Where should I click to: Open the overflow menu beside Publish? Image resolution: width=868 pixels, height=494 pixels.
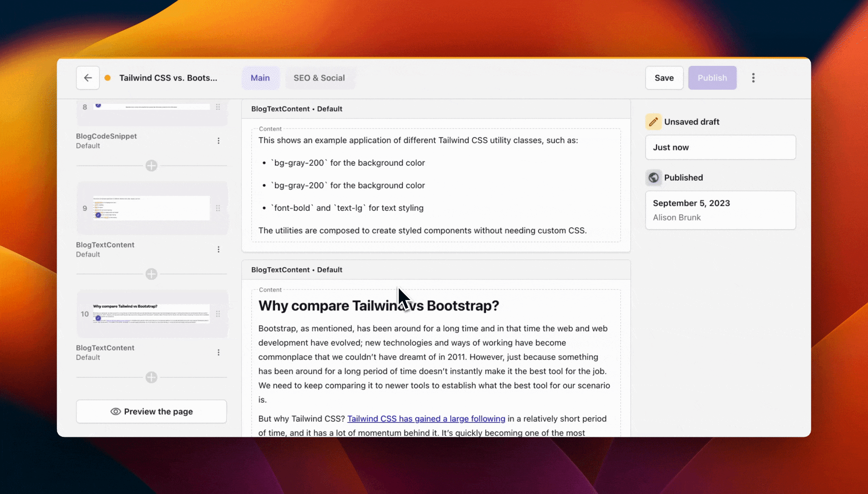point(753,78)
